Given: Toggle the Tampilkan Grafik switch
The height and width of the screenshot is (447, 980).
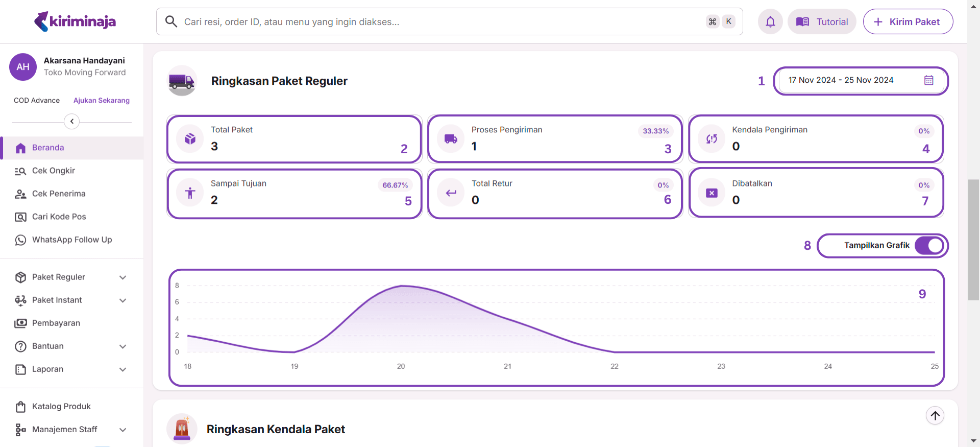Looking at the screenshot, I should [929, 246].
